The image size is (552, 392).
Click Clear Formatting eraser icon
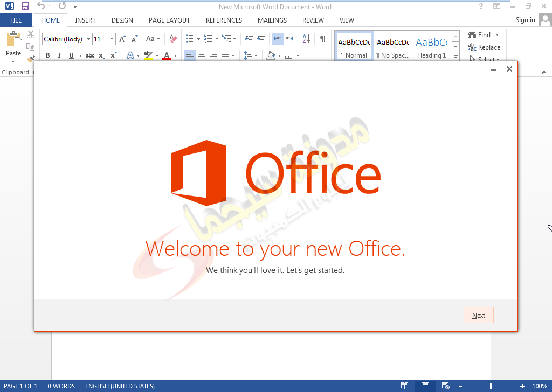pyautogui.click(x=173, y=39)
